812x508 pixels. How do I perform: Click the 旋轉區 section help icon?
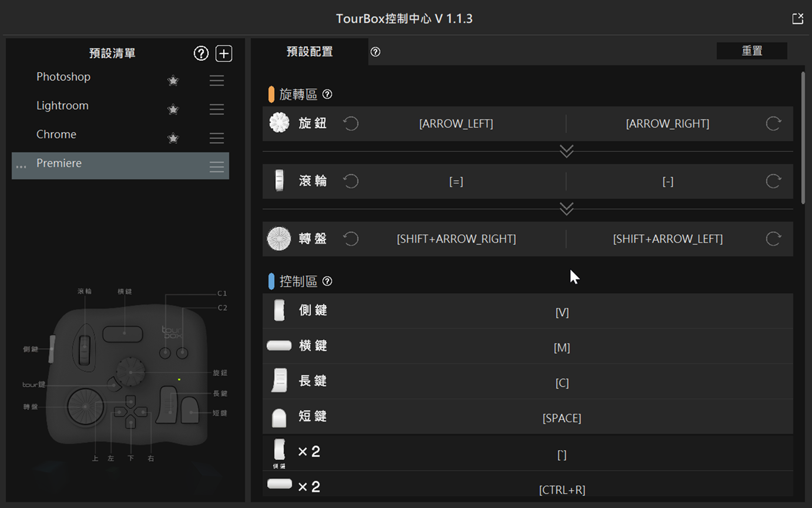[327, 94]
